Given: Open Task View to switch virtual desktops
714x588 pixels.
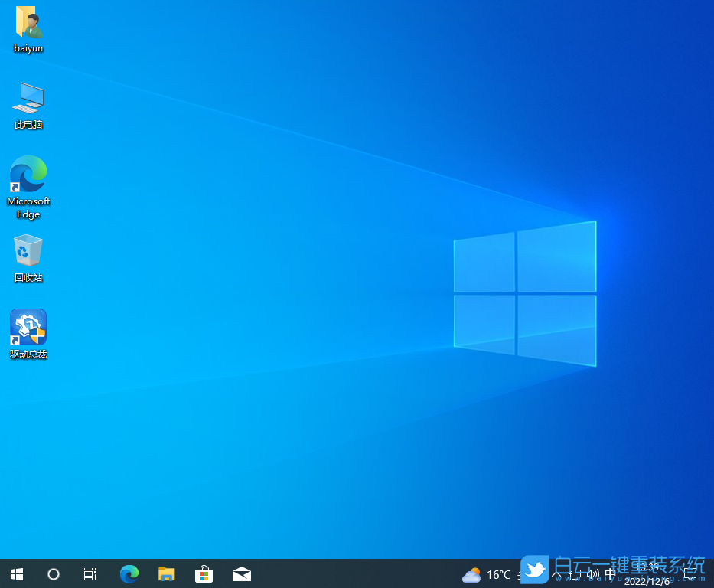Looking at the screenshot, I should click(90, 573).
